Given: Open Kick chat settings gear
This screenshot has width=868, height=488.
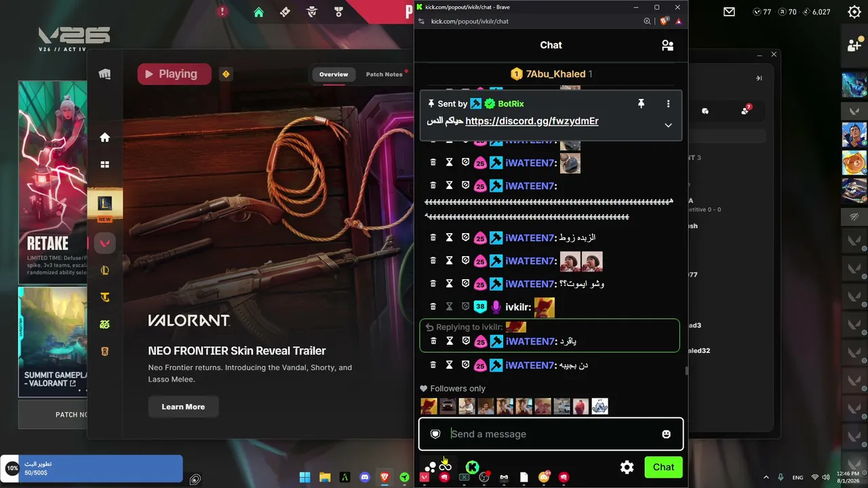Looking at the screenshot, I should (627, 467).
